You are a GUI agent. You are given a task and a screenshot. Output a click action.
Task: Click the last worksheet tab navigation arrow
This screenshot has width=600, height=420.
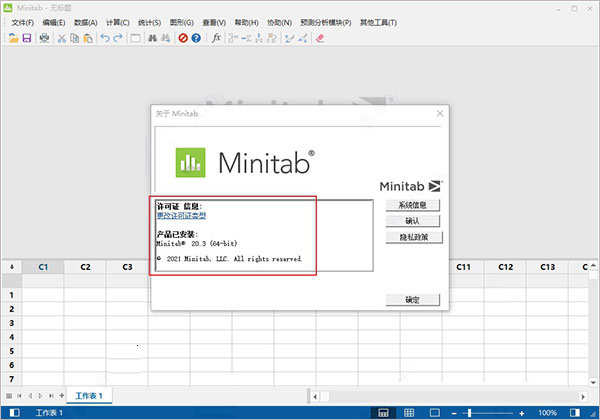[51, 396]
